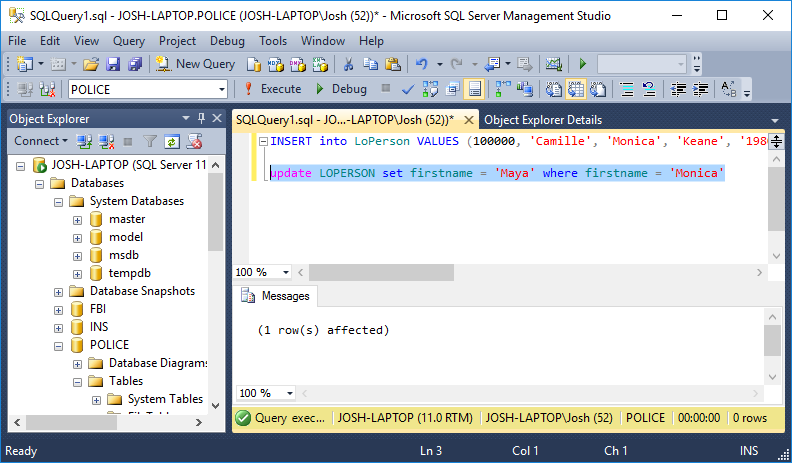792x463 pixels.
Task: Parse the query with the blue checkmark
Action: [408, 89]
